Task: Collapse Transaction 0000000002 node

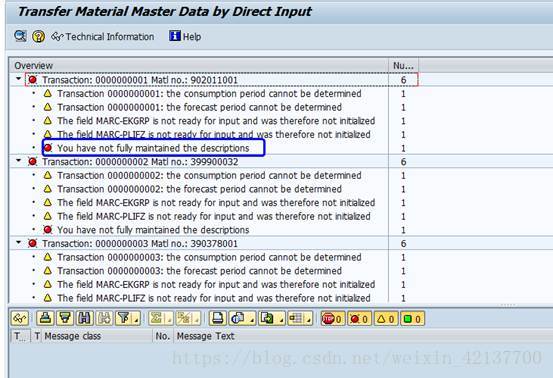Action: pyautogui.click(x=18, y=161)
